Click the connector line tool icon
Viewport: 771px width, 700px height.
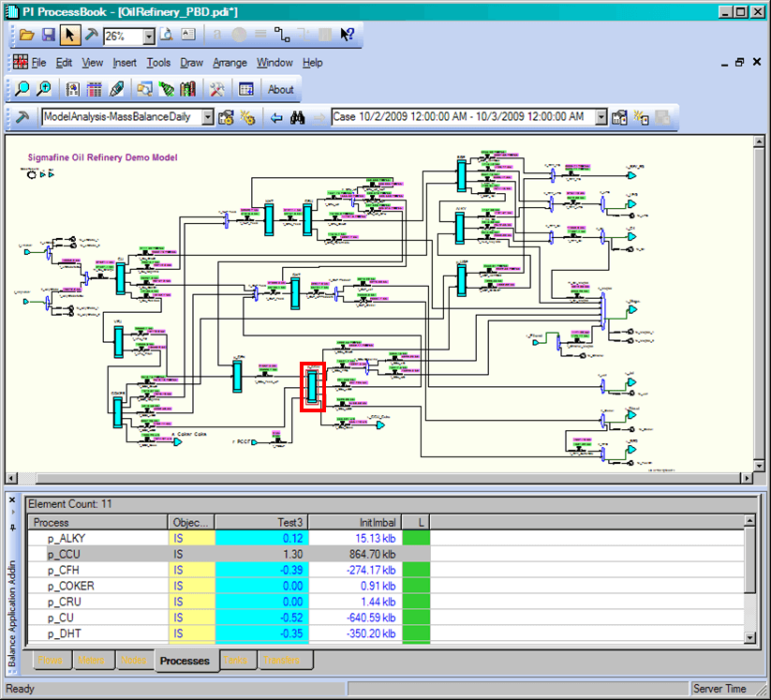281,36
